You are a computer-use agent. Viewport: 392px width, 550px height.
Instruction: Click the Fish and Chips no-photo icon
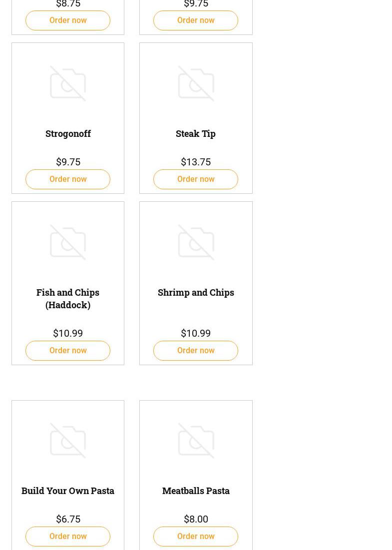68,242
